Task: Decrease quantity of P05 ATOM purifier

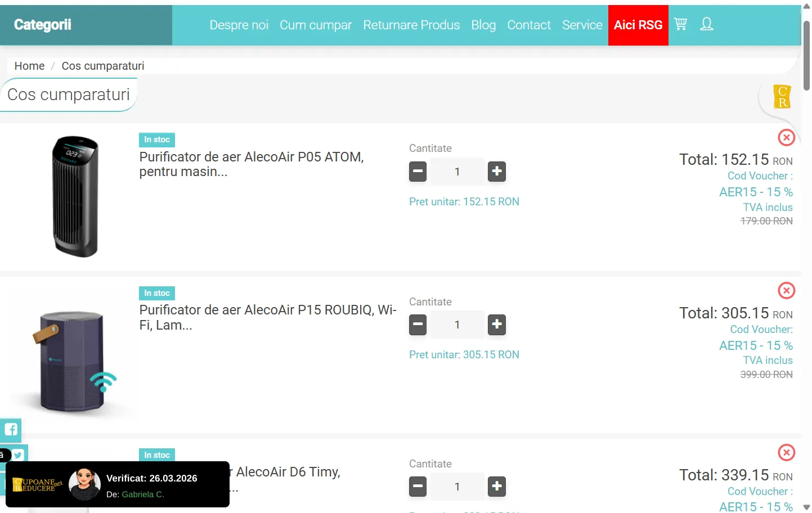Action: click(418, 172)
